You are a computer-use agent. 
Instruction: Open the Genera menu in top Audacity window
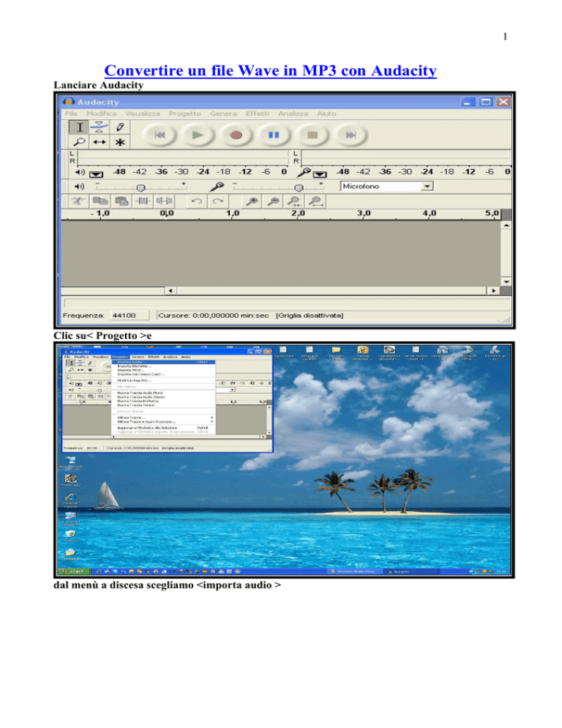(x=223, y=114)
